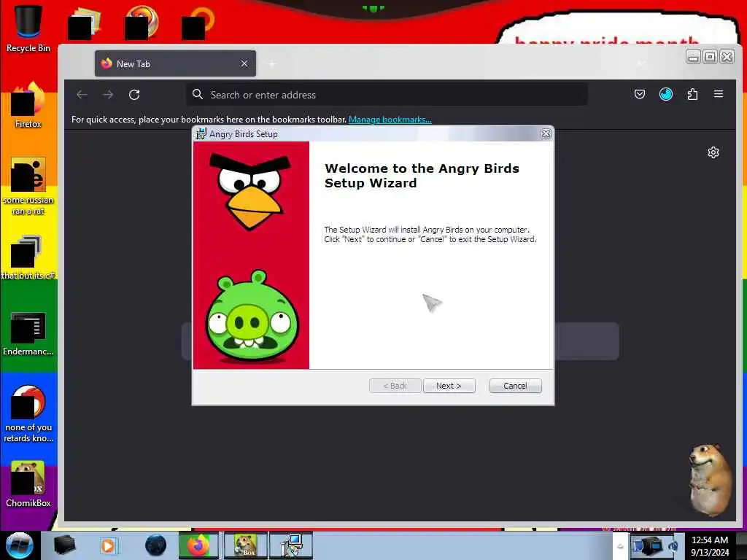Minimize the Firefox window

694,57
